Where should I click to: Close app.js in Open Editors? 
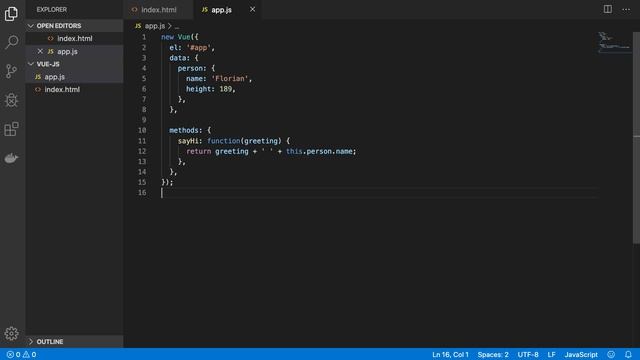40,51
